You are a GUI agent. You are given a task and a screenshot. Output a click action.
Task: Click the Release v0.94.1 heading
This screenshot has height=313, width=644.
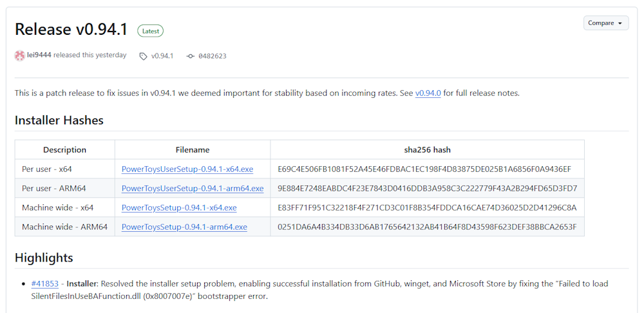71,30
